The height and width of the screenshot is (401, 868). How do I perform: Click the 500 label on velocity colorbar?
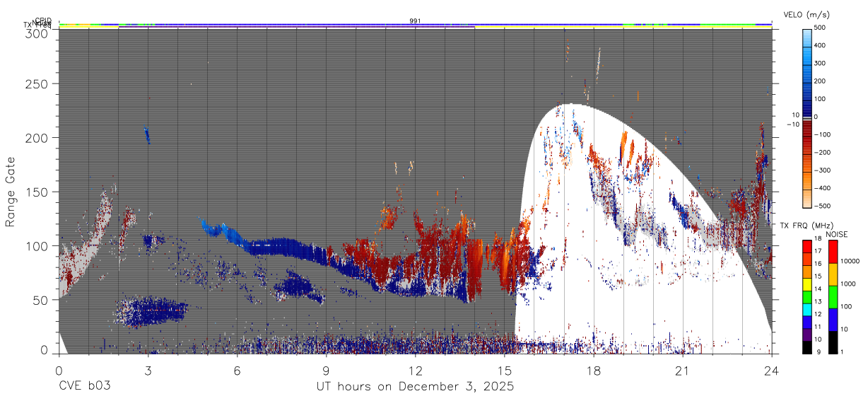click(x=821, y=28)
